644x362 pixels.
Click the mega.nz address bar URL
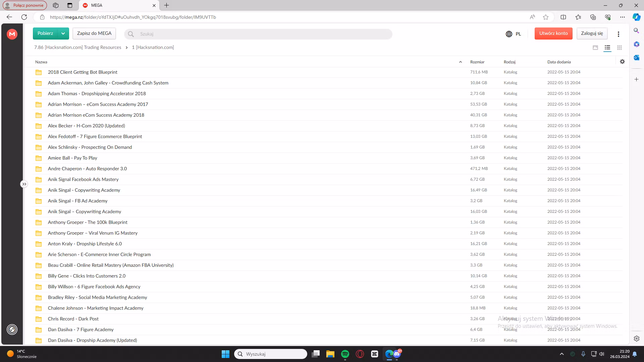pyautogui.click(x=133, y=17)
